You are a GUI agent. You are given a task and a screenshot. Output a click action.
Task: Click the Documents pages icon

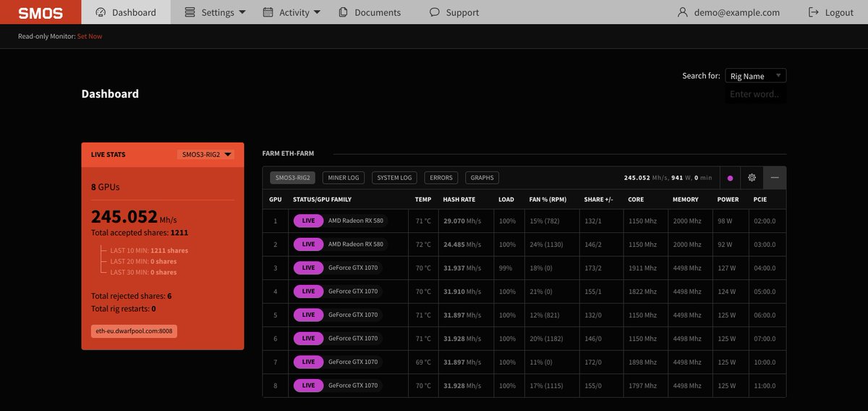[343, 12]
